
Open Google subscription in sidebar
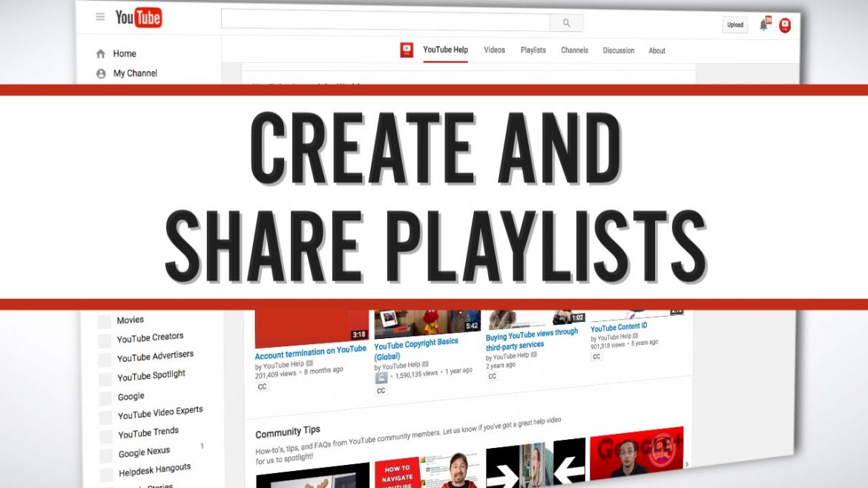131,396
